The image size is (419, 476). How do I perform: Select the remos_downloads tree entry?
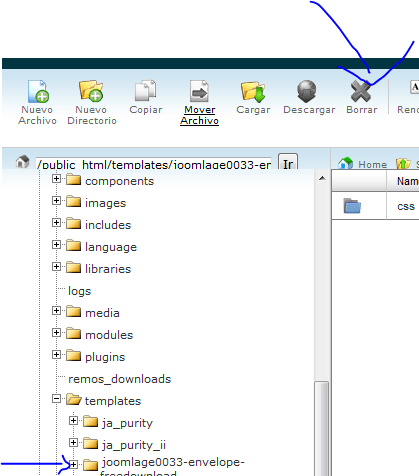pos(119,379)
